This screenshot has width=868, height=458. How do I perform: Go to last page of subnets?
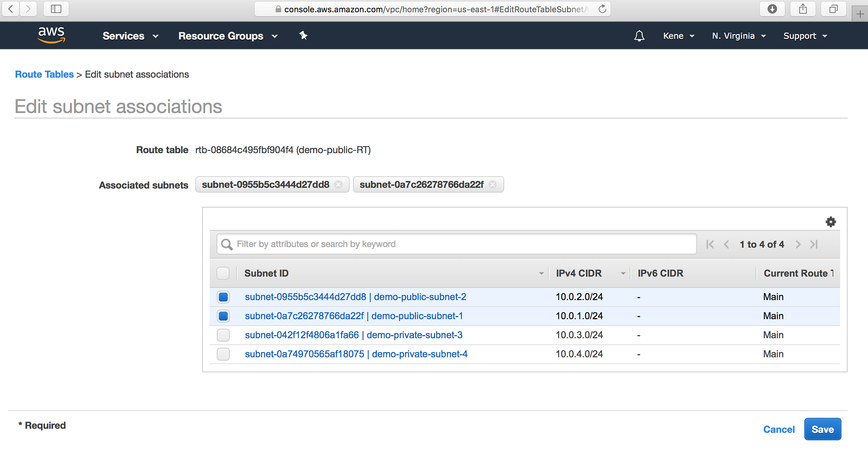point(814,244)
